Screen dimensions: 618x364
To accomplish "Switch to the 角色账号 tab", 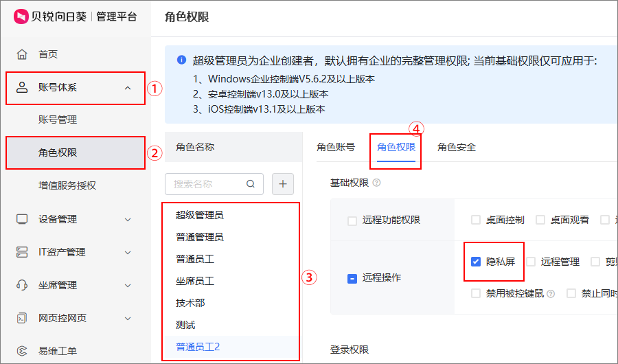I will 336,147.
